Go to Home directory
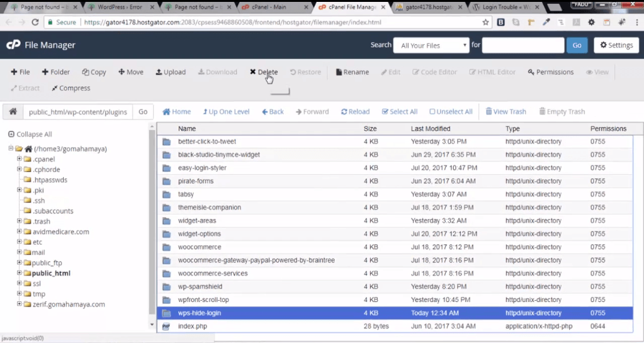The image size is (644, 343). coord(177,111)
